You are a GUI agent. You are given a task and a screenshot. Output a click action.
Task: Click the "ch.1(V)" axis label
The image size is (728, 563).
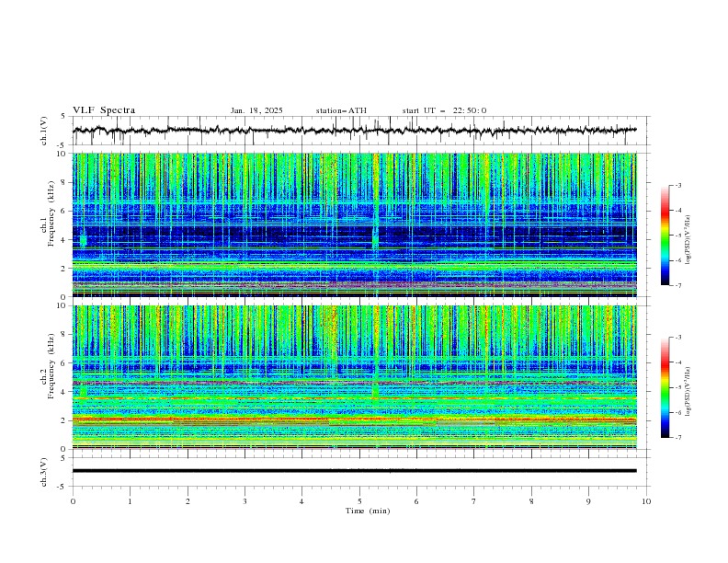tap(44, 131)
